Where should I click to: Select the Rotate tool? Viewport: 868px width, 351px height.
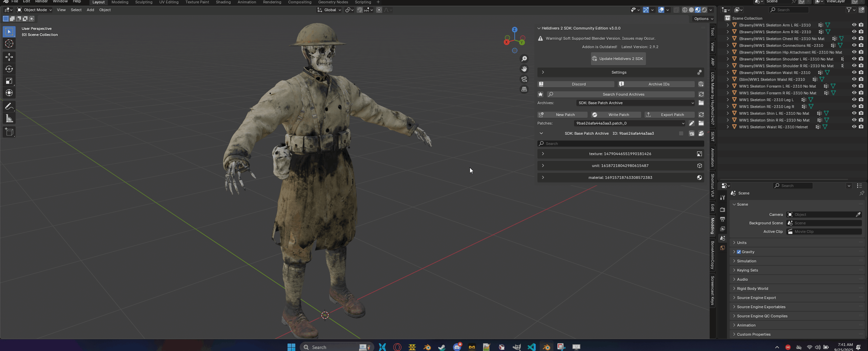click(x=9, y=69)
